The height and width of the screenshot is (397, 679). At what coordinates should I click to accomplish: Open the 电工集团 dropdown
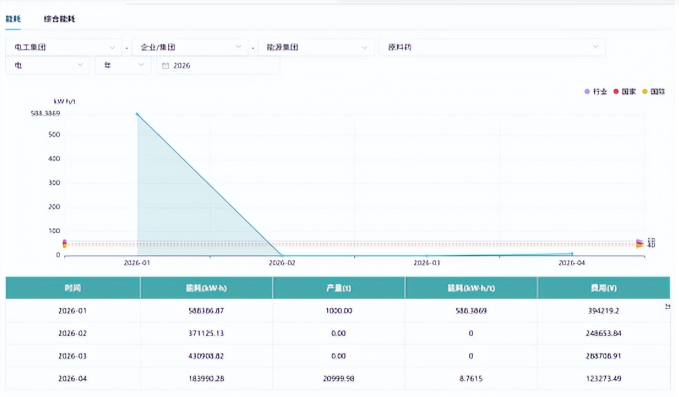[x=64, y=47]
